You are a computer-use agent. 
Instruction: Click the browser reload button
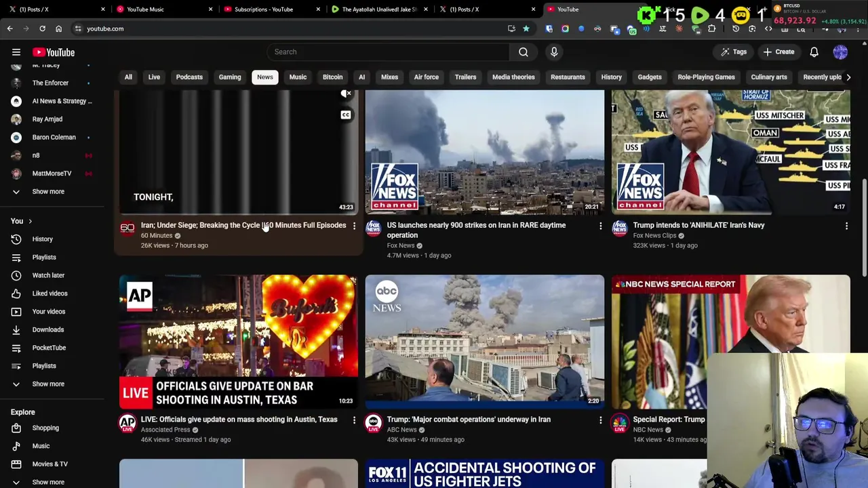pos(42,28)
